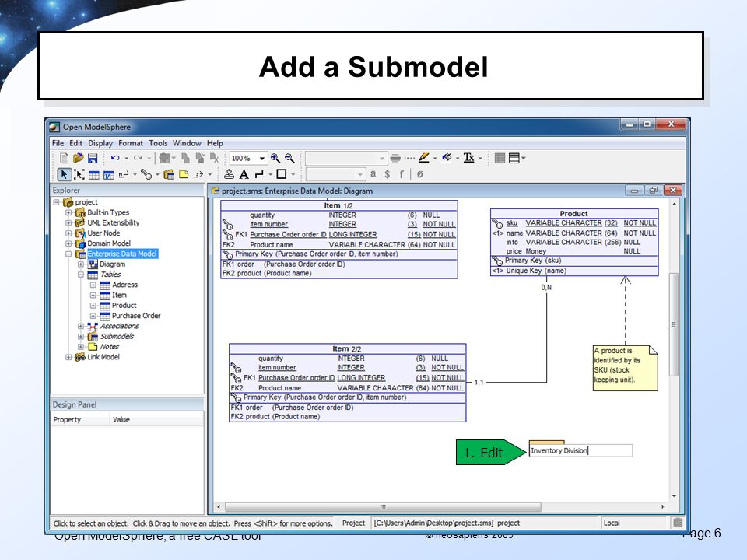The image size is (747, 560).
Task: Open the Format menu
Action: point(131,143)
